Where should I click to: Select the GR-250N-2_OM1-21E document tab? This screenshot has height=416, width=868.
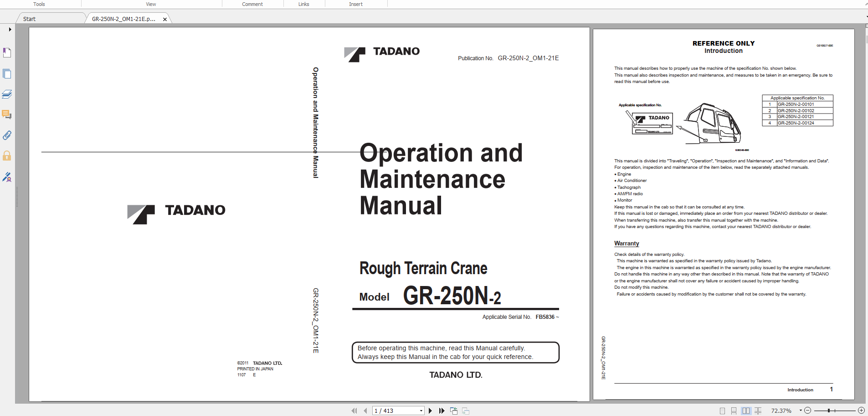[123, 19]
